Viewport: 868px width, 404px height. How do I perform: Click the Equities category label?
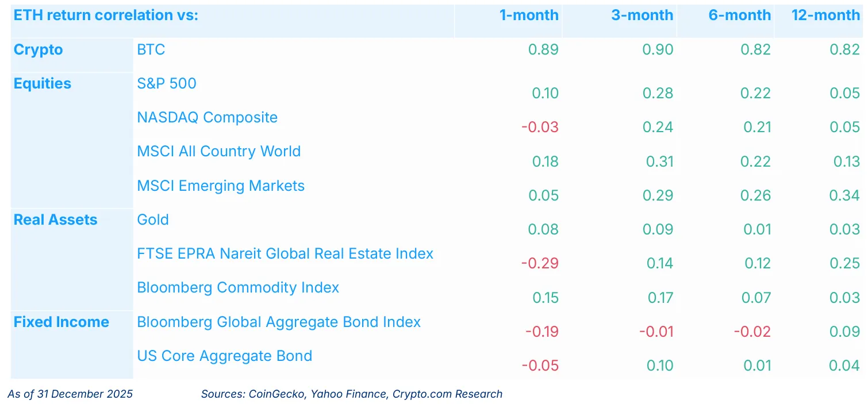[x=43, y=84]
